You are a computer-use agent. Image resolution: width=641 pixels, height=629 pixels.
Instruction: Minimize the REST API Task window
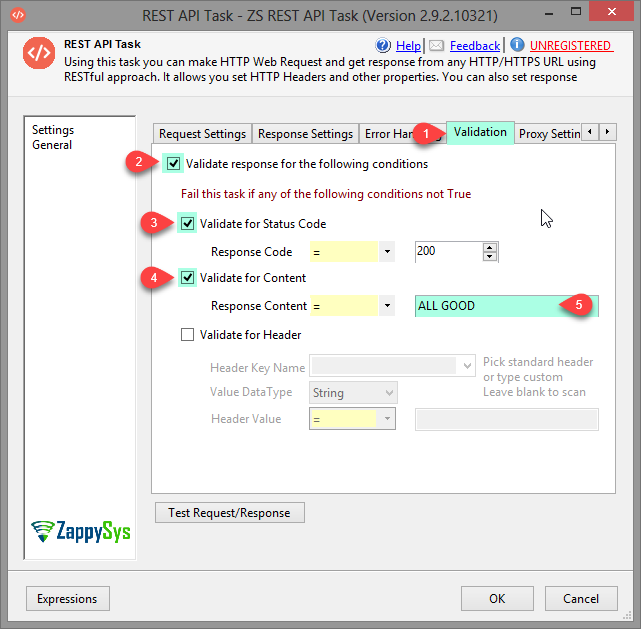pyautogui.click(x=549, y=13)
